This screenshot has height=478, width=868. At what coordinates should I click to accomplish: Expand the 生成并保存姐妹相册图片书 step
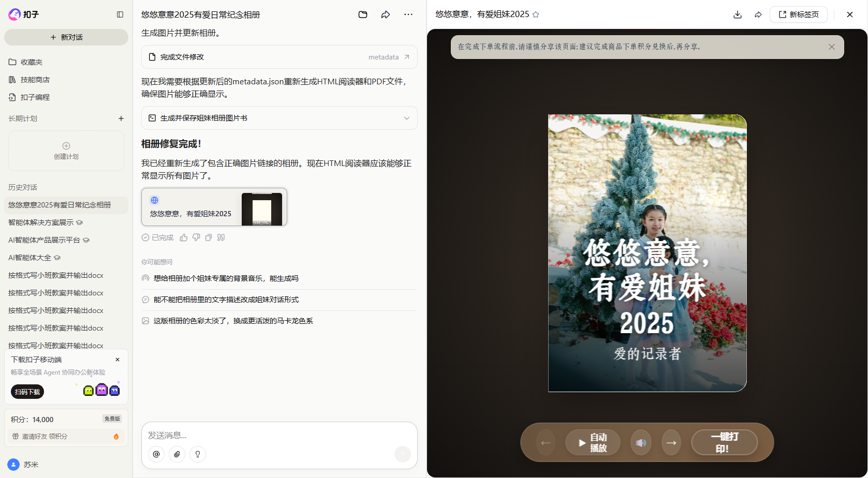[406, 118]
